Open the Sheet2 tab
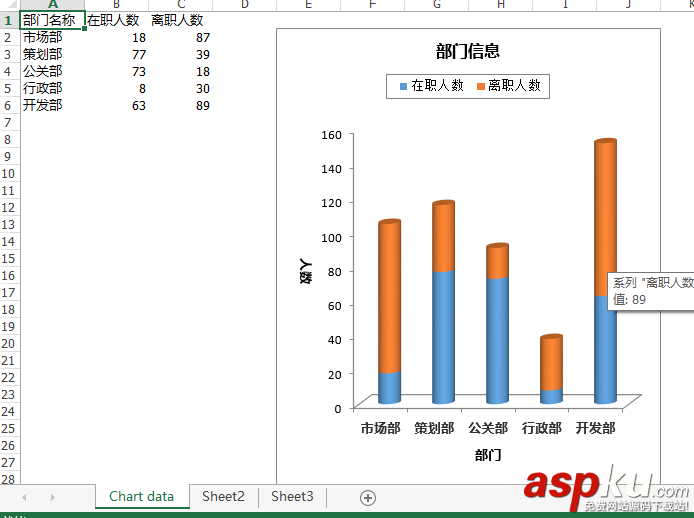Image resolution: width=694 pixels, height=518 pixels. pos(224,496)
